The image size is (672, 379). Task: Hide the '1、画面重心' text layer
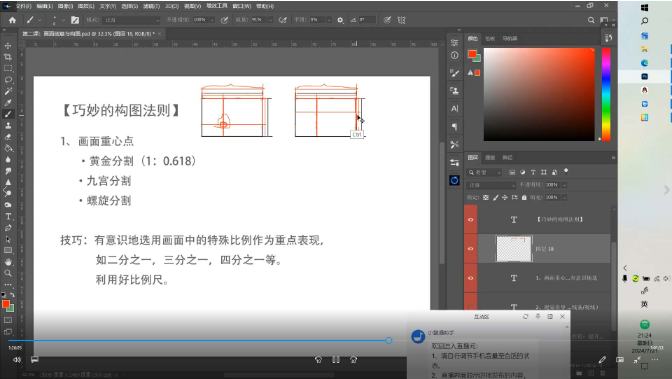click(471, 278)
